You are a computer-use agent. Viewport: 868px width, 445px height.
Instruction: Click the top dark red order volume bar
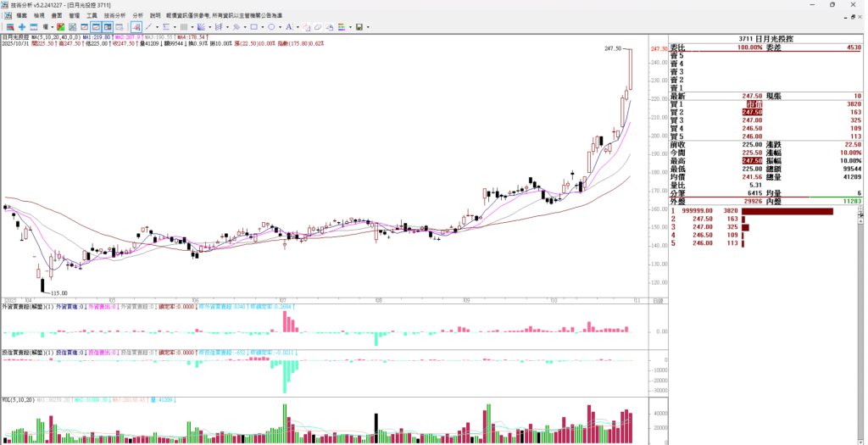[x=787, y=210]
